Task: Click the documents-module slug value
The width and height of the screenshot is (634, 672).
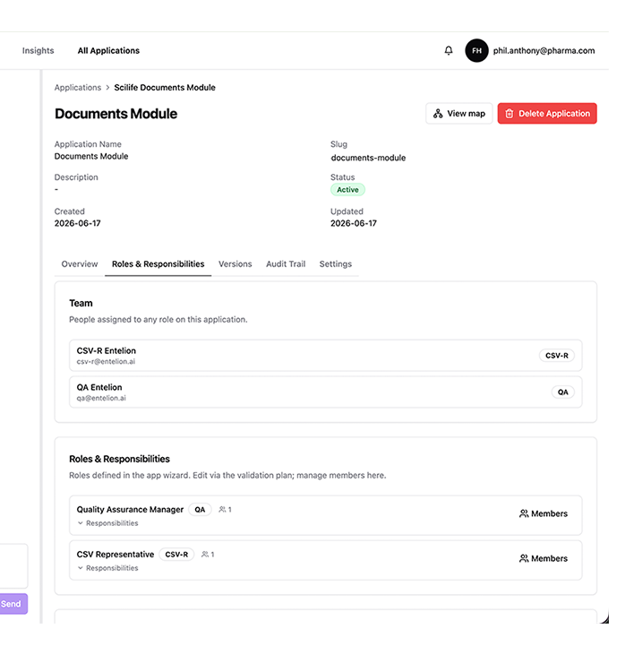Action: click(368, 158)
